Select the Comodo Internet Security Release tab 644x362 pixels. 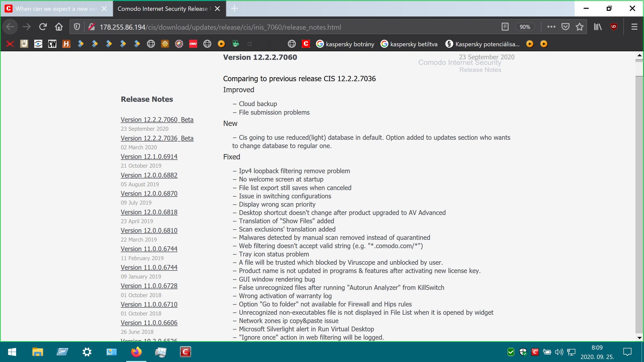[x=164, y=9]
